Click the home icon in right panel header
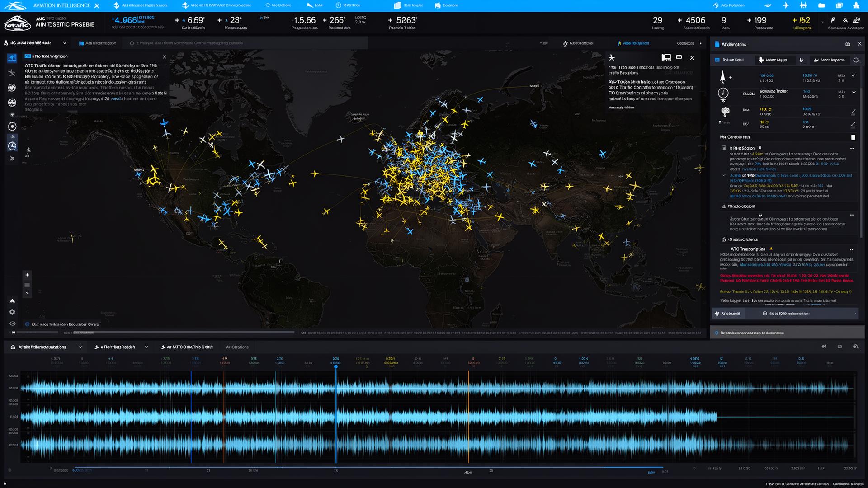This screenshot has width=868, height=488. (848, 44)
